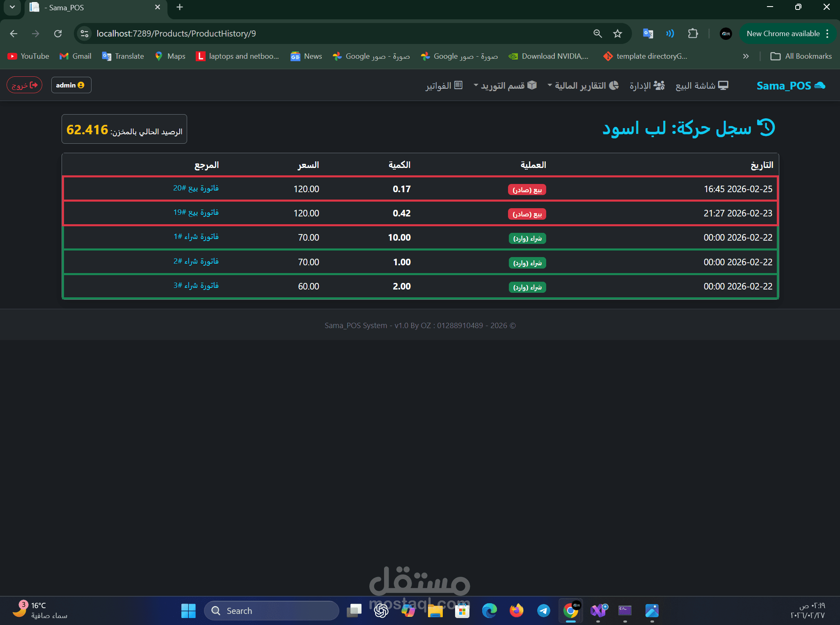Expand the قسم التوريد dropdown menu
840x625 pixels.
(x=505, y=85)
